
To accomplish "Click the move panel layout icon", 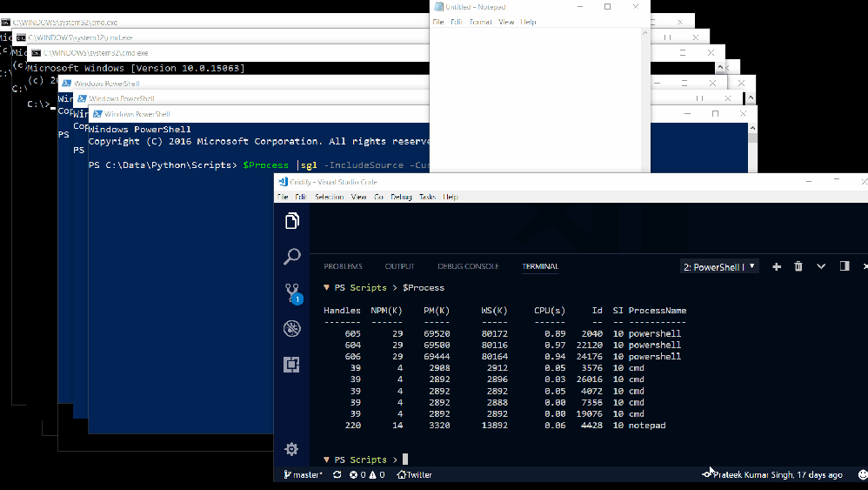I will click(x=845, y=266).
